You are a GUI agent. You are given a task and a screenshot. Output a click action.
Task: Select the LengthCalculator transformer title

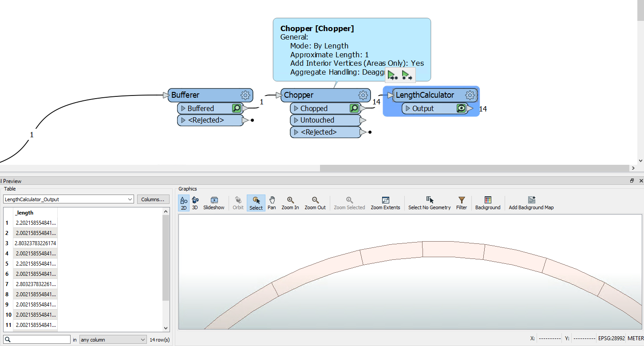(x=425, y=95)
